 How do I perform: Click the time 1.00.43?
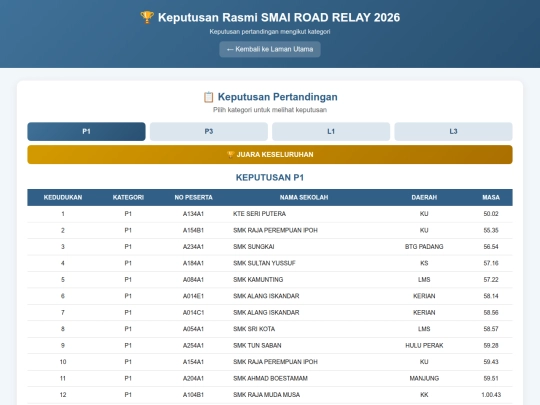coord(491,395)
